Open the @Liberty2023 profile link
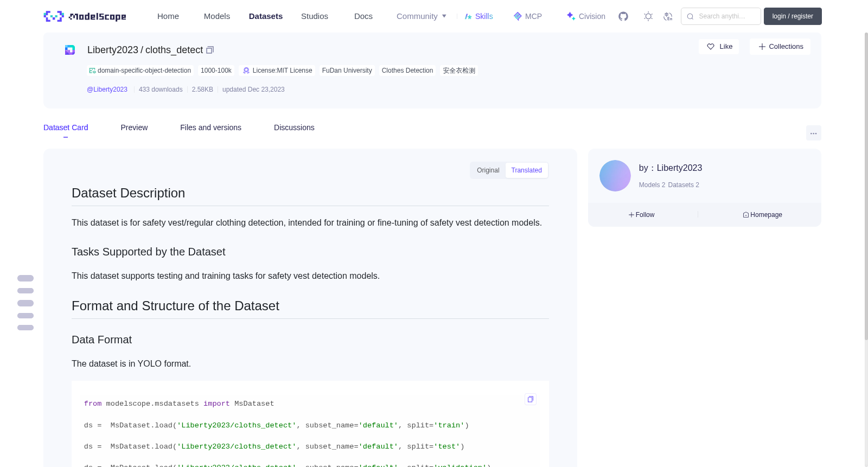This screenshot has height=467, width=868. click(107, 89)
